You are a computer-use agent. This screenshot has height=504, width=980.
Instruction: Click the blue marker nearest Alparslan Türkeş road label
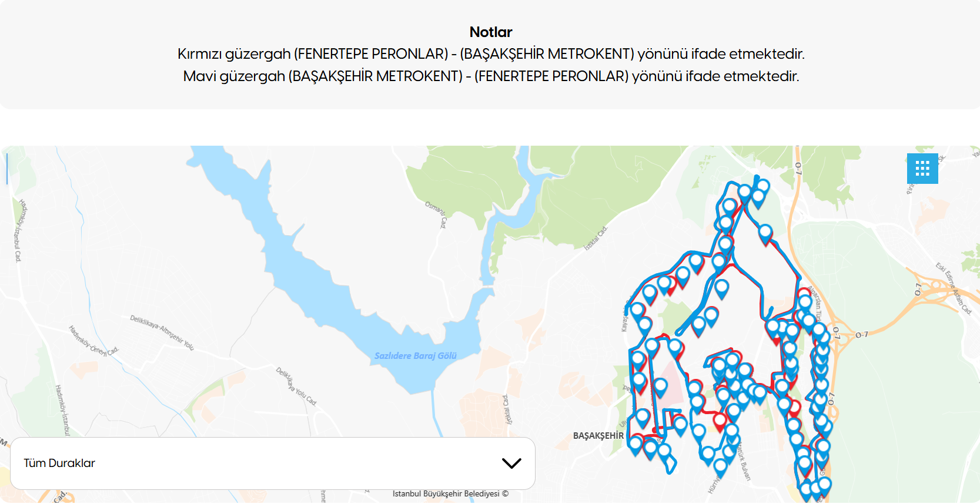tap(805, 302)
